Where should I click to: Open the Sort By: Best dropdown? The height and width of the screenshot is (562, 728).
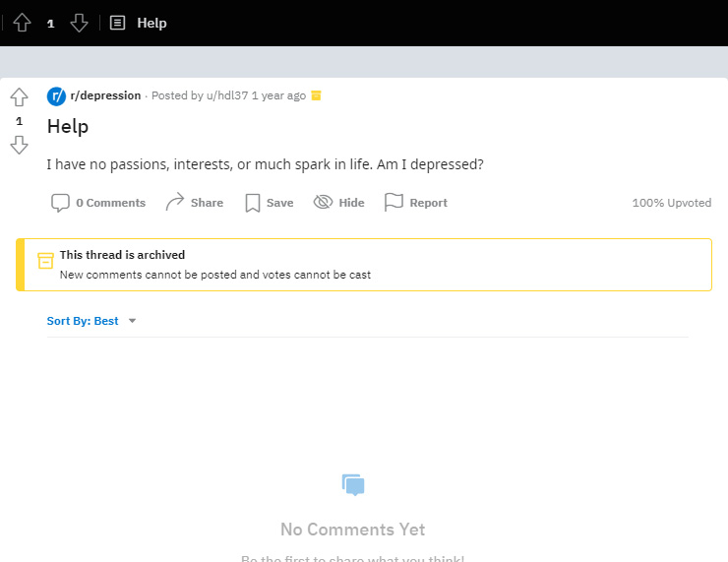pyautogui.click(x=91, y=321)
